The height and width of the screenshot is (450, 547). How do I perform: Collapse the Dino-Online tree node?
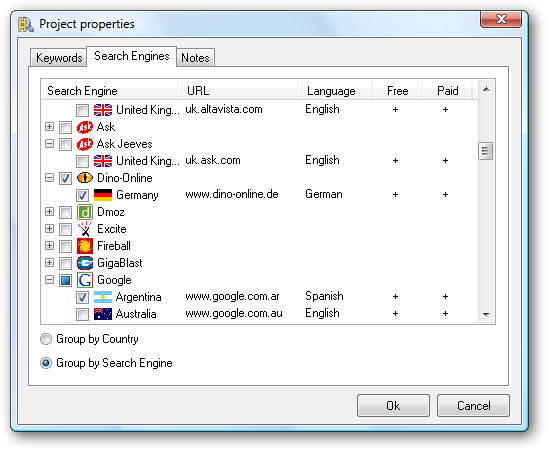pos(50,178)
